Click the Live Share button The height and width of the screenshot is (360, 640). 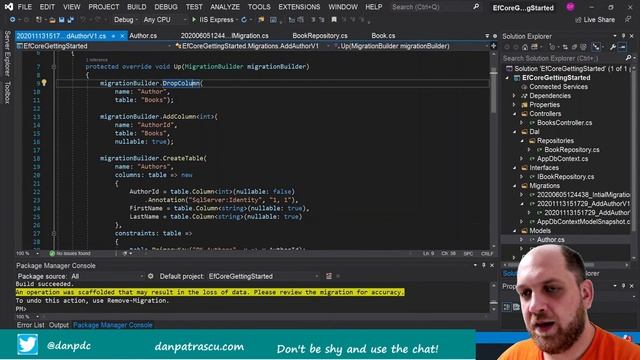tap(594, 20)
